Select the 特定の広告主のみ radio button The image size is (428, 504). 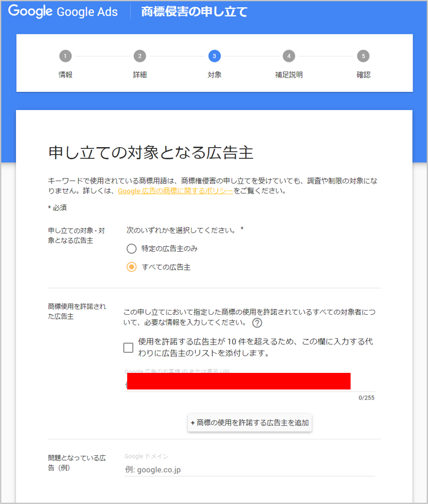132,248
